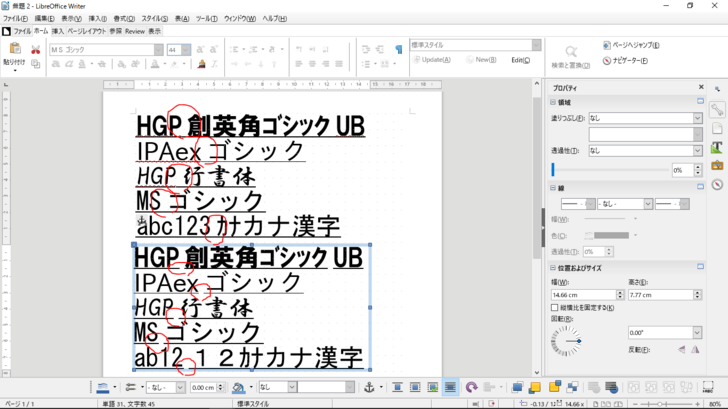Collapse the 位置およびサイズ section expander
Screen dimensions: 728x409
point(553,268)
